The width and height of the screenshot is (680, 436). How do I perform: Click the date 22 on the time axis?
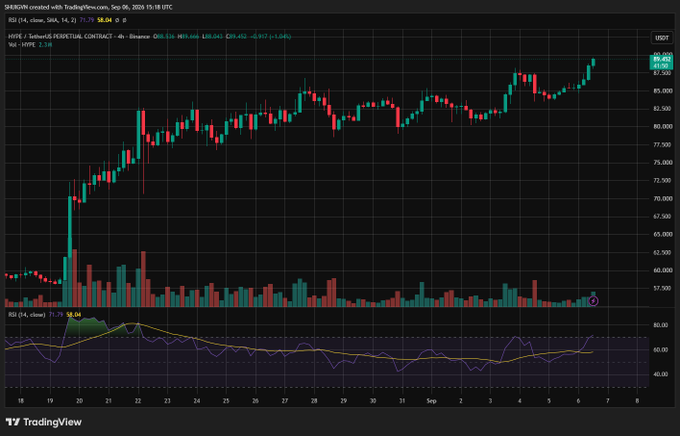tap(138, 401)
